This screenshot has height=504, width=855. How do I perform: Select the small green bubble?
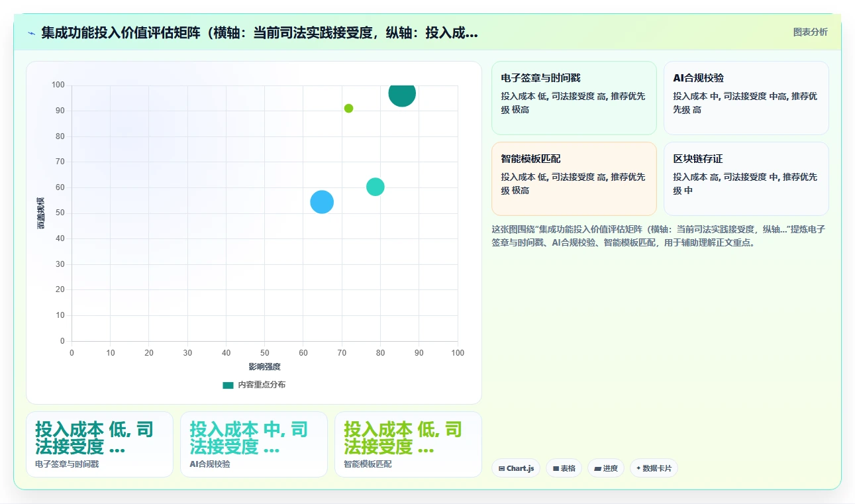(x=348, y=108)
